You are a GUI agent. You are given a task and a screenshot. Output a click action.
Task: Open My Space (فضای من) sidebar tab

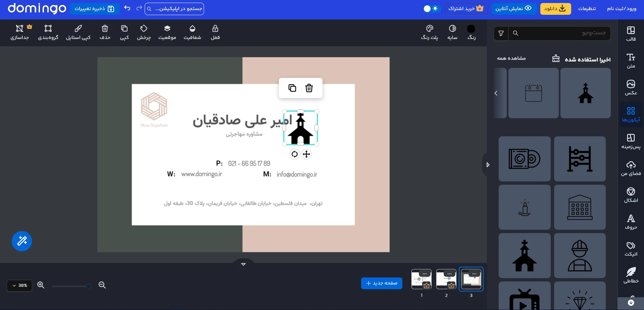631,168
